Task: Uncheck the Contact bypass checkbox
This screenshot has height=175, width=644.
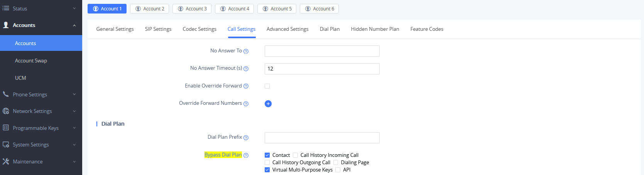Action: click(267, 155)
